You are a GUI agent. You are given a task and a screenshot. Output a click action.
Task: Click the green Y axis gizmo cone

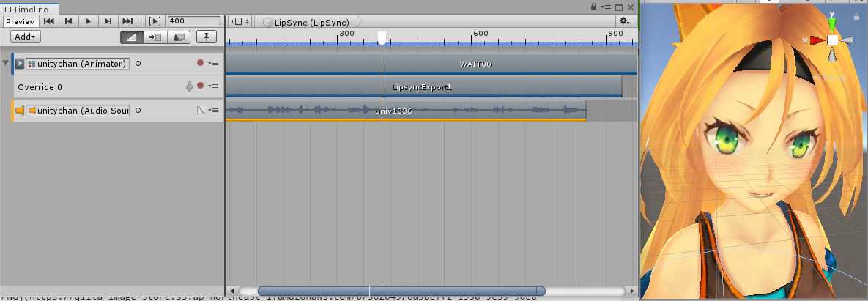coord(832,23)
